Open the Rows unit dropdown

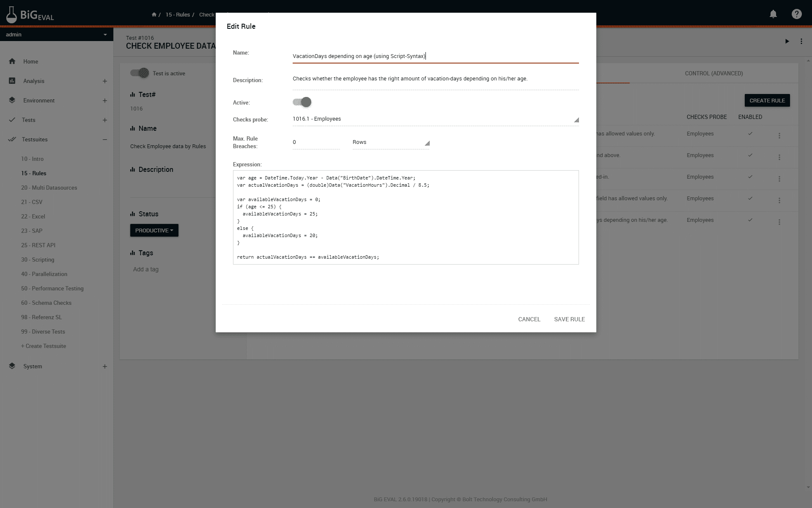coord(391,142)
